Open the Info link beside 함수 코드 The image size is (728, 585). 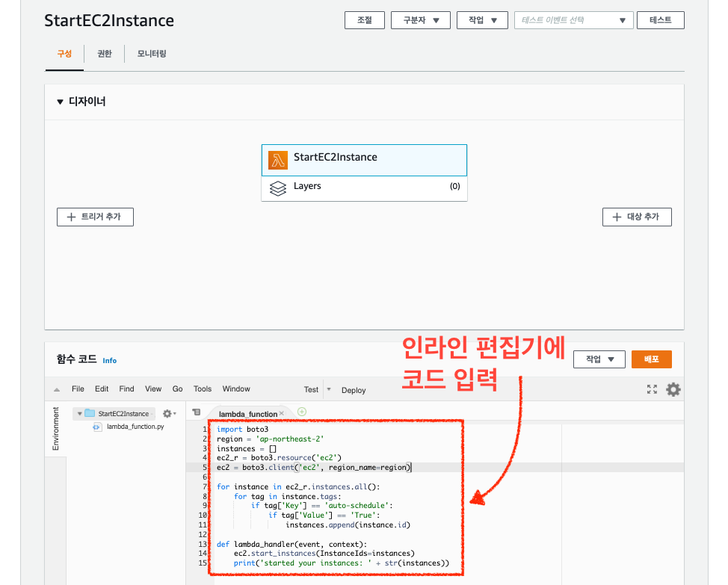click(x=110, y=360)
